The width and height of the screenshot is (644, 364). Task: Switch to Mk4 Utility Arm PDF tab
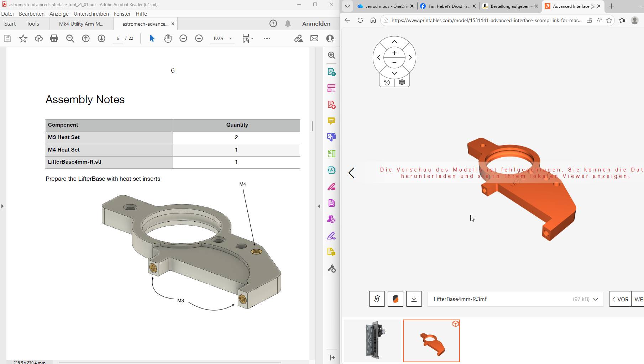[x=81, y=24]
